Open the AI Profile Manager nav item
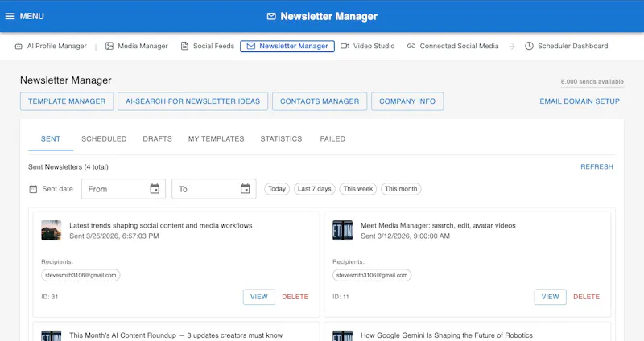The image size is (644, 341). (51, 46)
